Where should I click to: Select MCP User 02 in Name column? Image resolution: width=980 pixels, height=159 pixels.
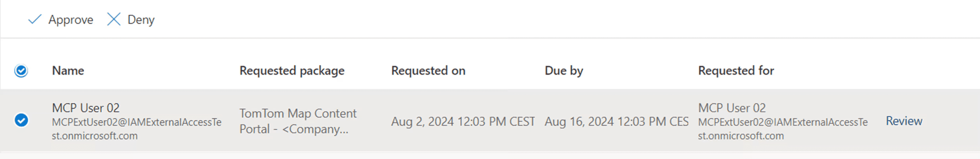click(86, 108)
